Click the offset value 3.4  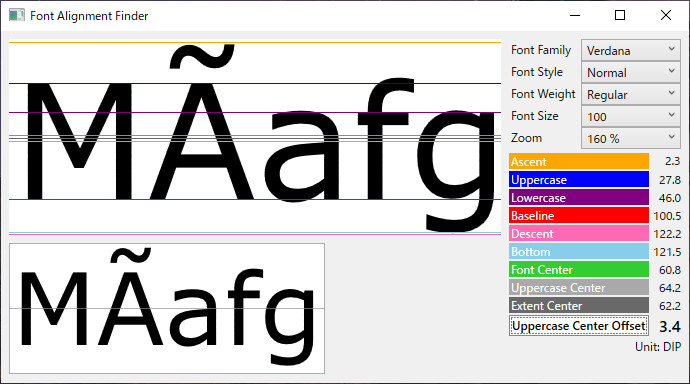click(670, 326)
